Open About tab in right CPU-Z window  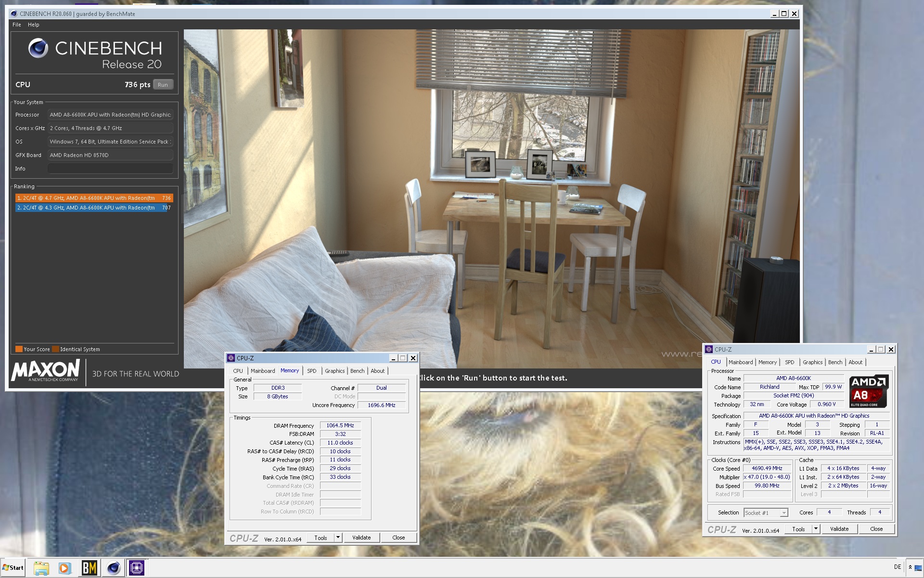click(x=855, y=362)
